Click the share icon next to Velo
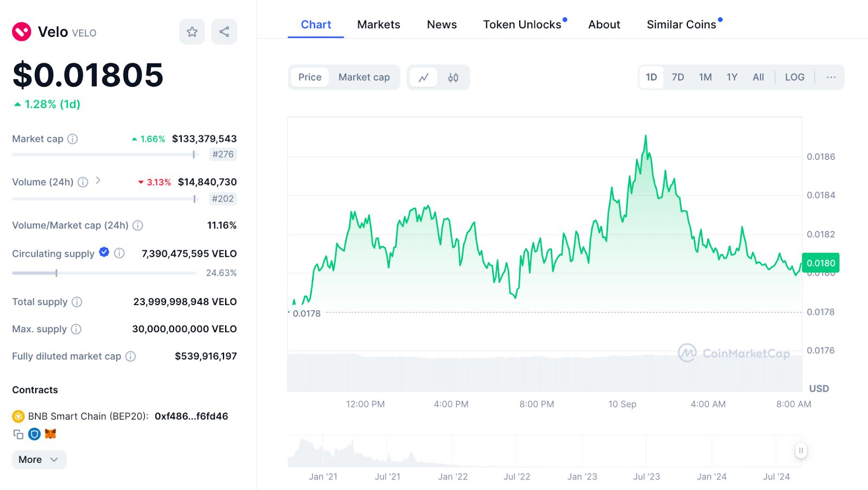Viewport: 868px width, 490px height. [224, 32]
